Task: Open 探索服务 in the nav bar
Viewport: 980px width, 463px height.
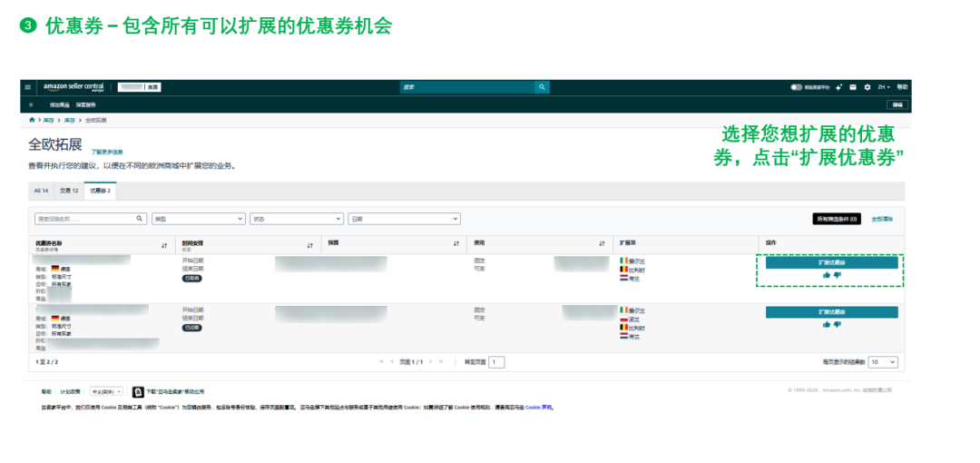Action: click(86, 104)
